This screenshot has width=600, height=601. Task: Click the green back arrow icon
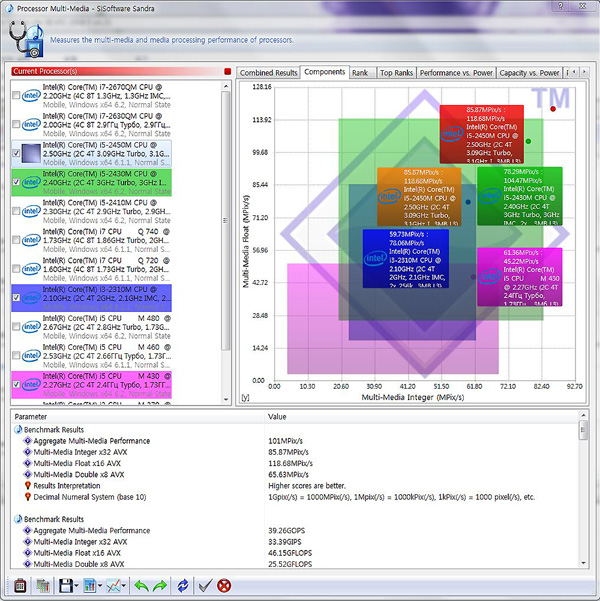click(141, 586)
